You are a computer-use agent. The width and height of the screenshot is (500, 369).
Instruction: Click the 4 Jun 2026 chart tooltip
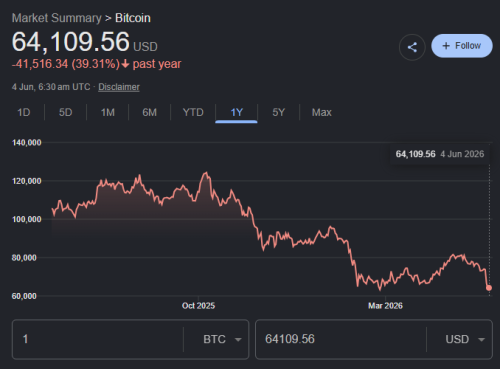point(440,154)
